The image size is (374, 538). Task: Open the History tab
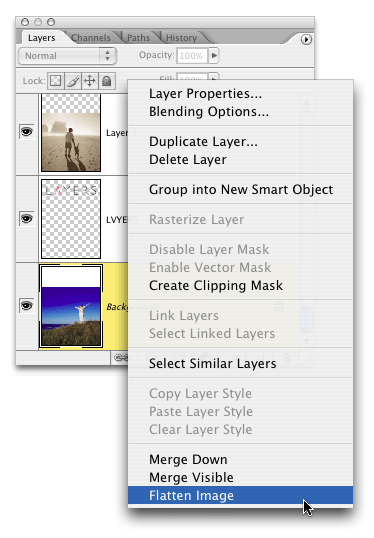pos(182,38)
